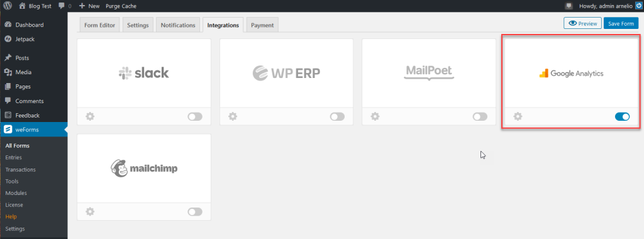Viewport: 644px width, 239px height.
Task: Open Modules submenu item
Action: [x=16, y=194]
